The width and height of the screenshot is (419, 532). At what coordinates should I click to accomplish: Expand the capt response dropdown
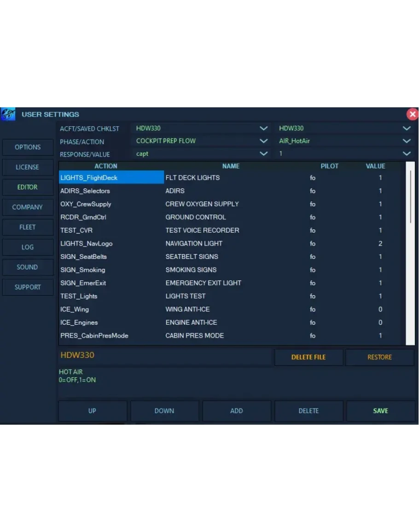263,154
